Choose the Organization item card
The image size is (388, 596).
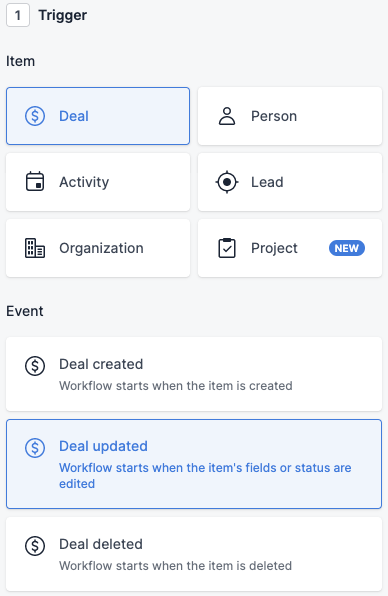(98, 248)
